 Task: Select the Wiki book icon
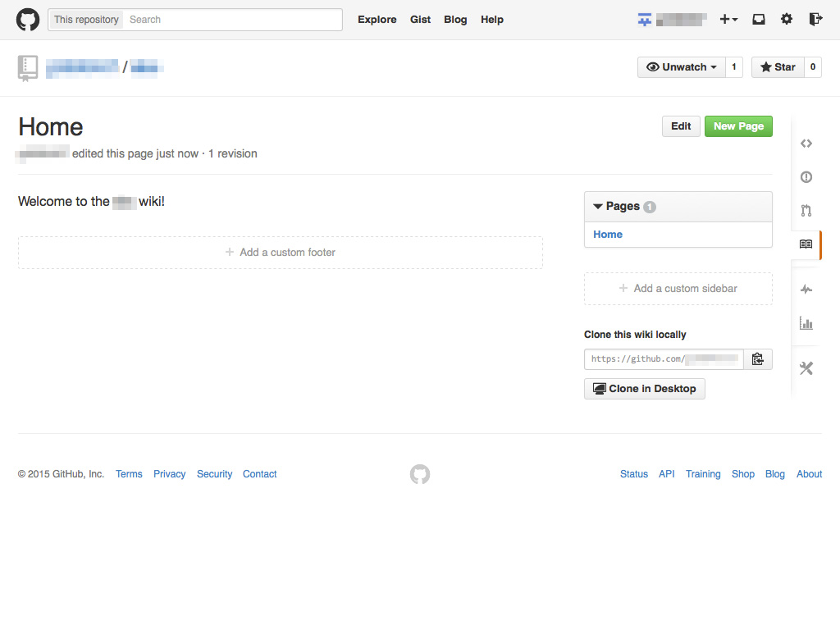click(x=805, y=244)
